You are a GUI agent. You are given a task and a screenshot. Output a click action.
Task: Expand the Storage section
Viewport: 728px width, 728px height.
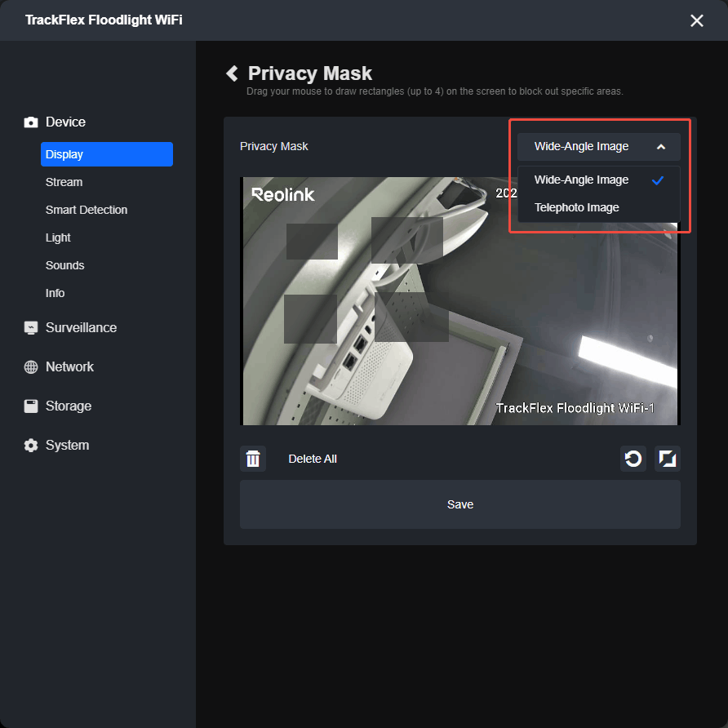(69, 406)
